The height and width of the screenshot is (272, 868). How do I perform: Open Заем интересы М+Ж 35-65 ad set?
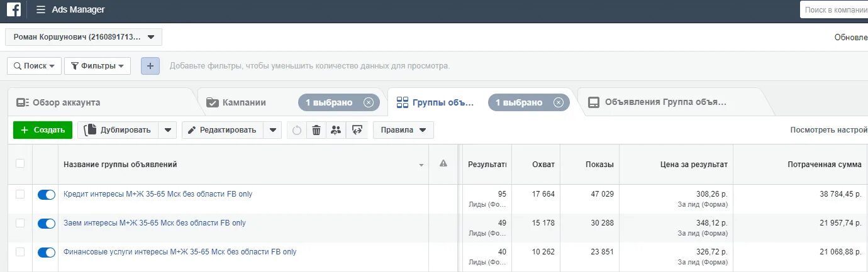coord(155,223)
